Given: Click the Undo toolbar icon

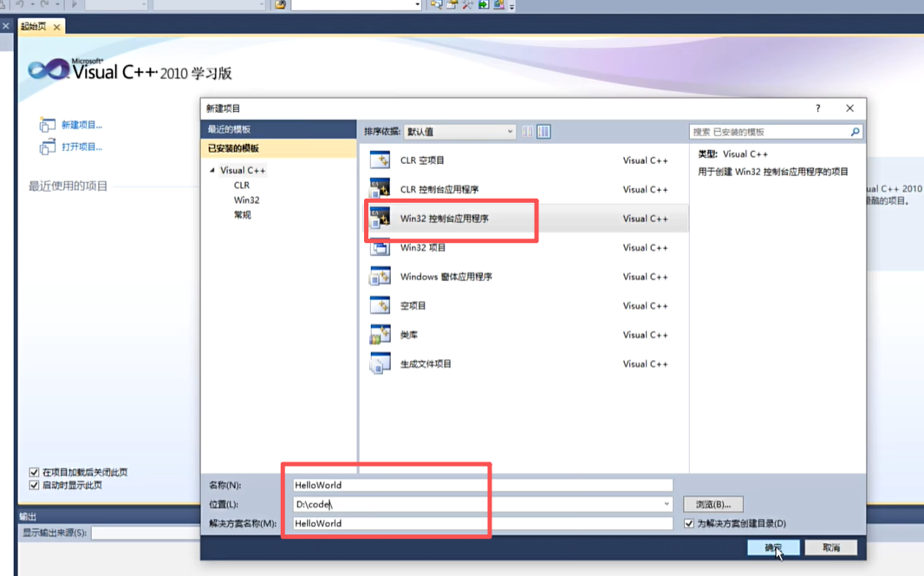Looking at the screenshot, I should click(x=19, y=4).
